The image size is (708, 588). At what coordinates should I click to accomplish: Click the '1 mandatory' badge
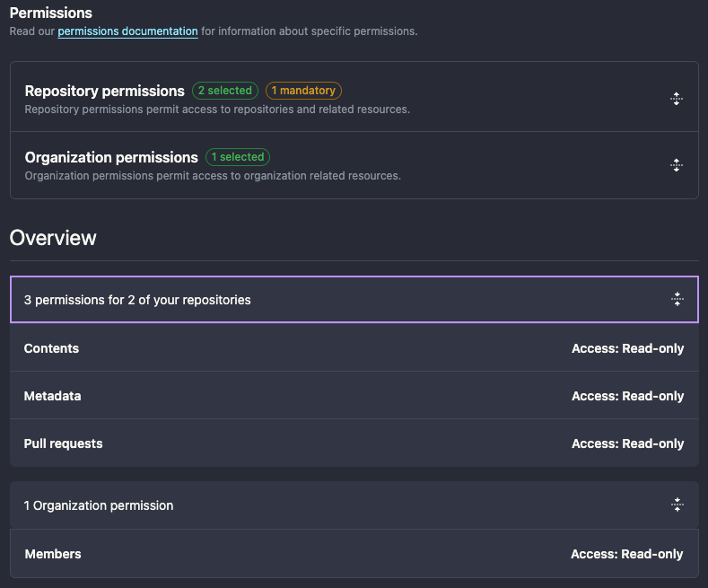303,91
